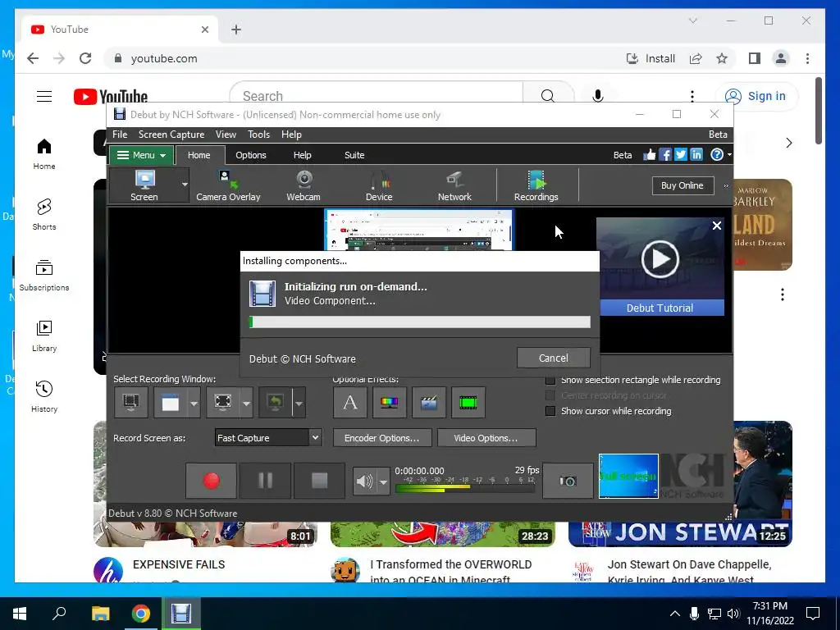Expand previous selection dropdown arrow

click(299, 402)
